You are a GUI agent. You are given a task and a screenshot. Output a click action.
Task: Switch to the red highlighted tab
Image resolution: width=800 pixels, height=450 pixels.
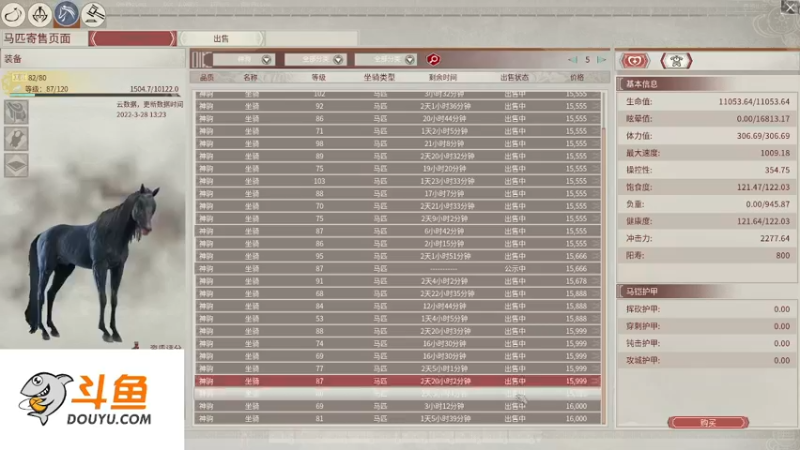click(x=133, y=38)
